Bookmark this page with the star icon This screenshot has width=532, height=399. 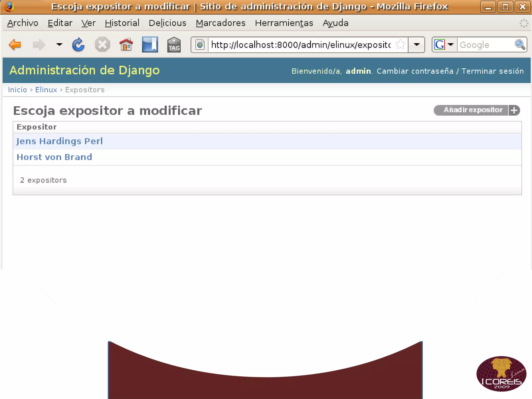tap(400, 45)
